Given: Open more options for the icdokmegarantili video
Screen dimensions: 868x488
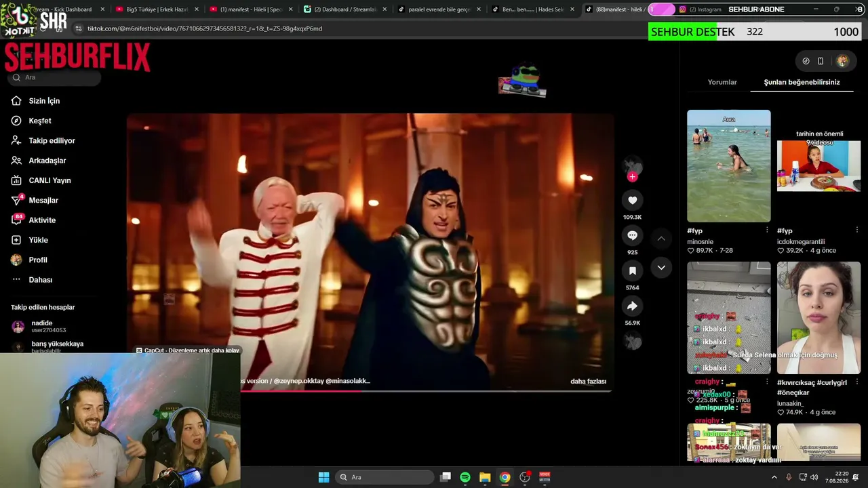Looking at the screenshot, I should (x=857, y=230).
